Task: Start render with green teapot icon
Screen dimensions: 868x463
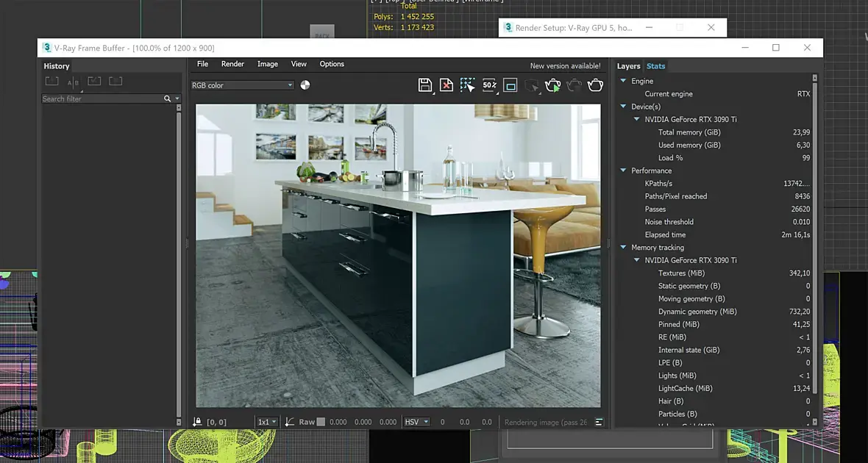Action: [552, 85]
